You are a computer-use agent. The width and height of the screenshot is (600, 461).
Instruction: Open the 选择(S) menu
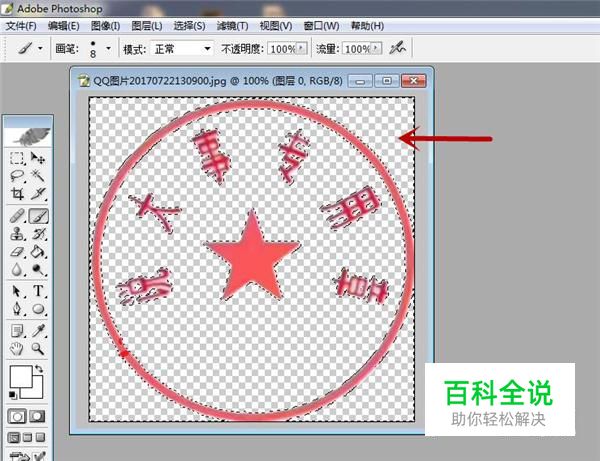tap(189, 26)
